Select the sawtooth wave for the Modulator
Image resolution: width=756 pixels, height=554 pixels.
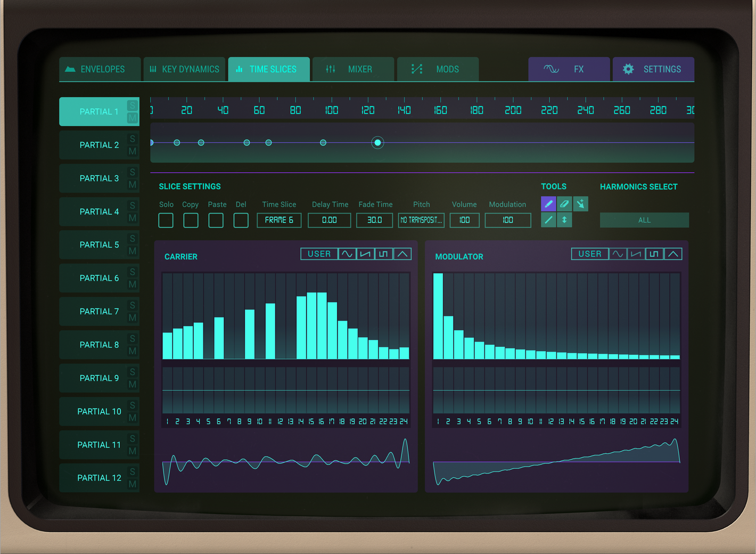pyautogui.click(x=635, y=254)
